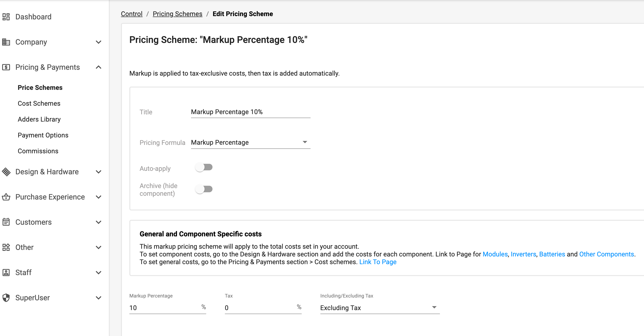This screenshot has width=644, height=336.
Task: Expand the SuperUser section chevron
Action: (99, 298)
